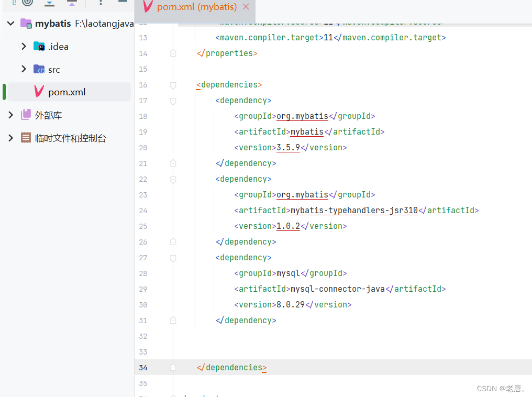This screenshot has width=532, height=397.
Task: Open project view options three-dots menu
Action: (x=101, y=3)
